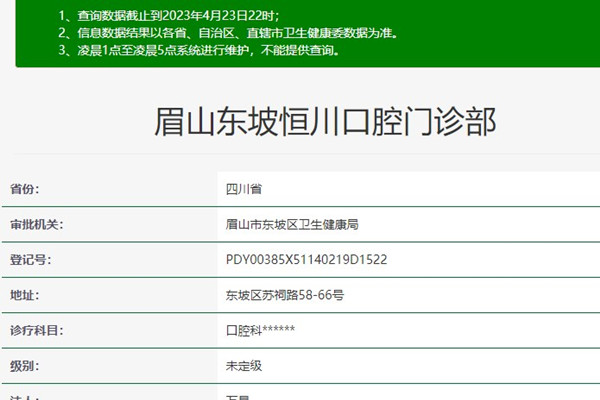
Task: Select the address 东坡区苏祠路58-66号
Action: (285, 295)
